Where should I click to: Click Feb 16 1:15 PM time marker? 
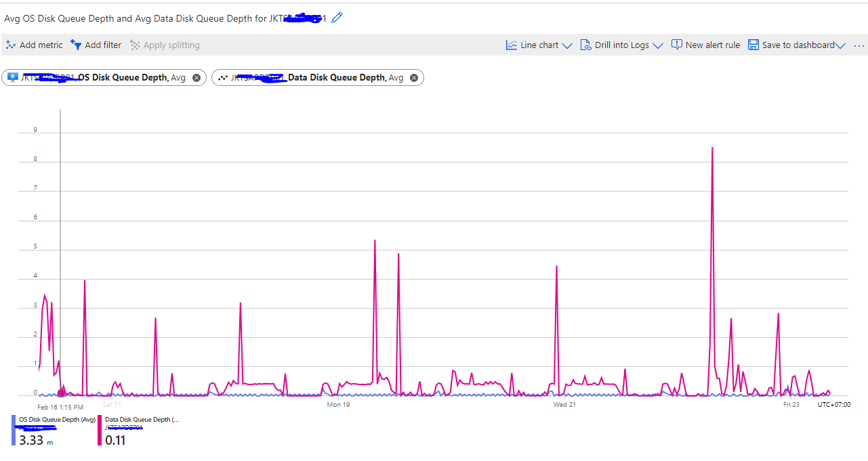60,407
